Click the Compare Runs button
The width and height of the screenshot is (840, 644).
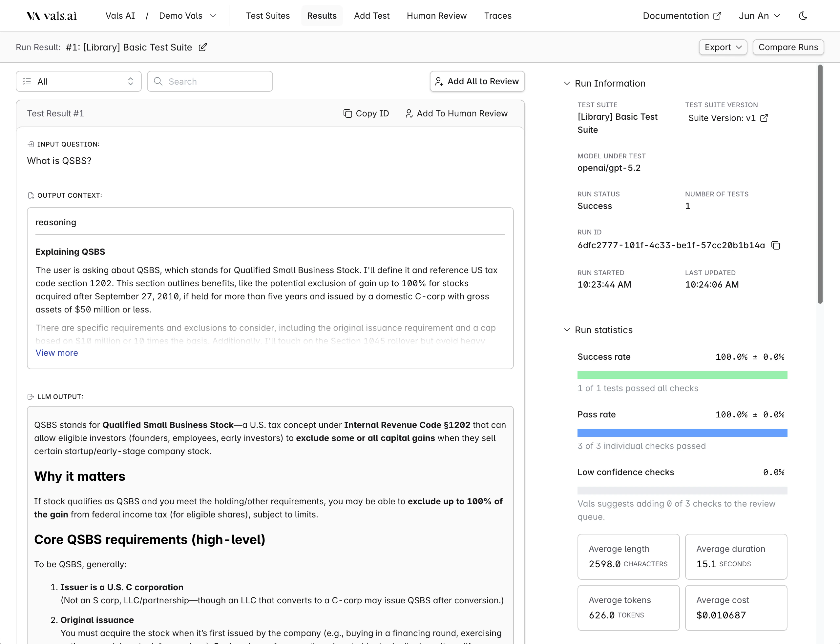tap(788, 47)
